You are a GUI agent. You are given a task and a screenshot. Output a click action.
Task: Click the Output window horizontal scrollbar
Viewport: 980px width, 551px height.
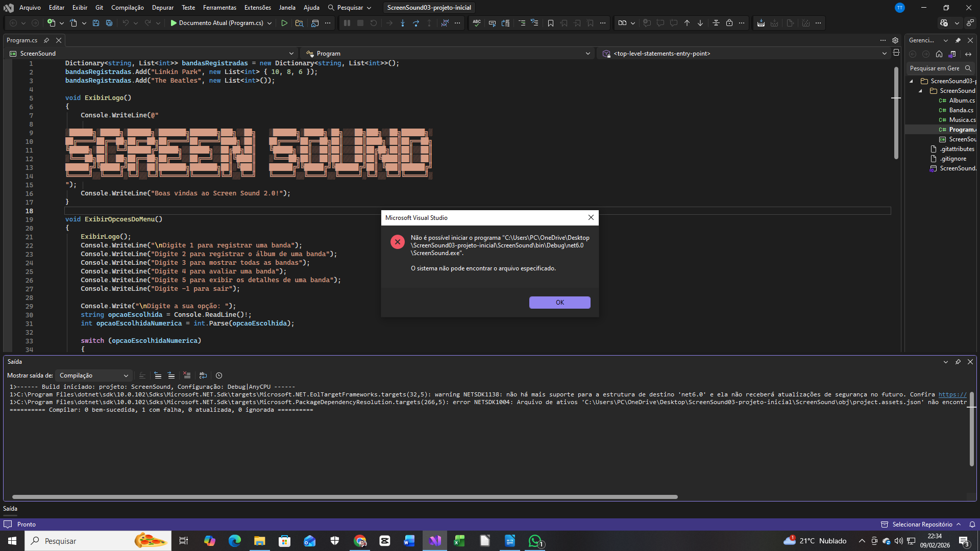[x=345, y=497]
